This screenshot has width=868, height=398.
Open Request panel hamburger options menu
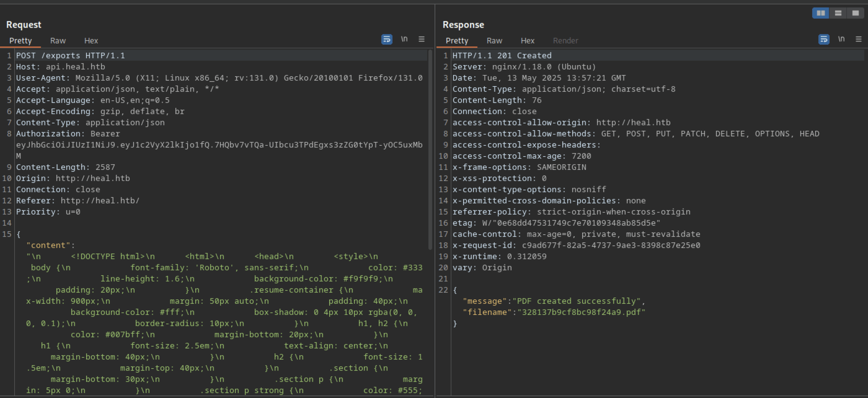pyautogui.click(x=421, y=39)
